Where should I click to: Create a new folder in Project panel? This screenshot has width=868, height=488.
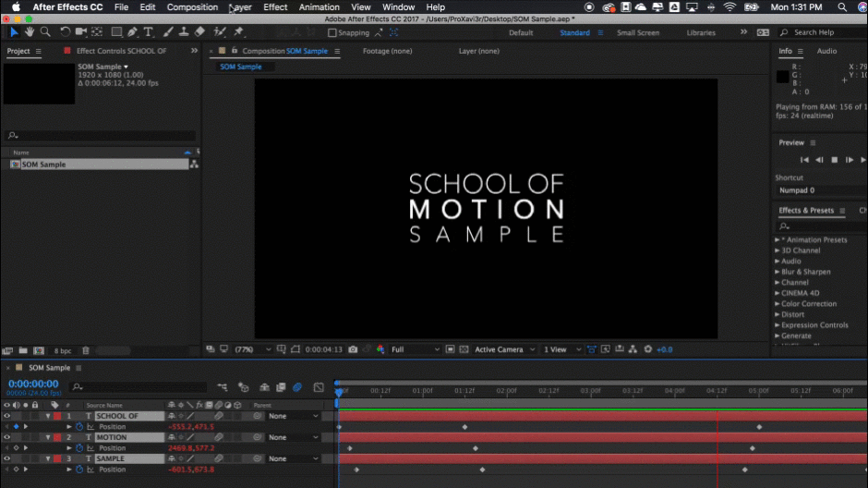(x=23, y=350)
